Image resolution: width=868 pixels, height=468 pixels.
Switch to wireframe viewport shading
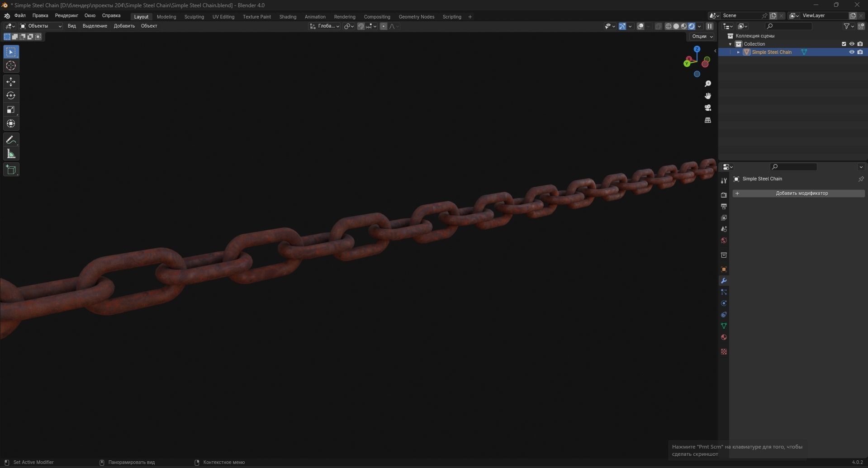point(668,26)
